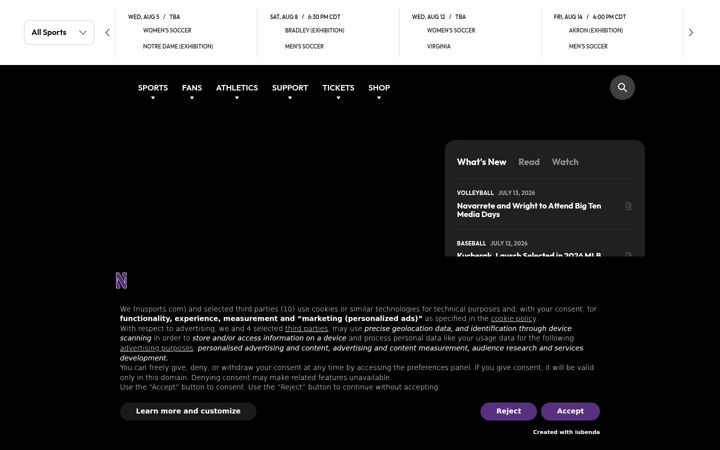Open the advertising purposes link

click(156, 349)
